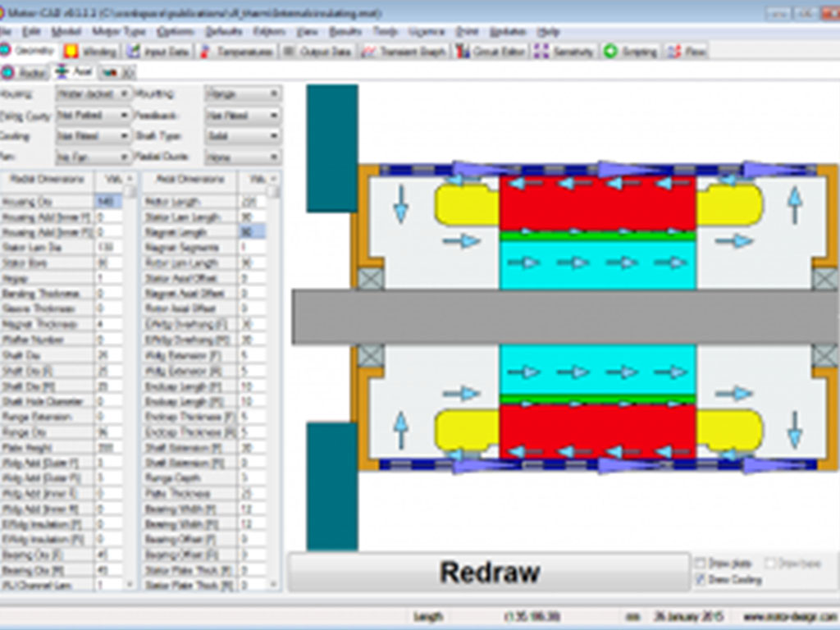The height and width of the screenshot is (630, 840).
Task: Click the Axial Dimensions table scrollbar thumb
Action: 273,192
